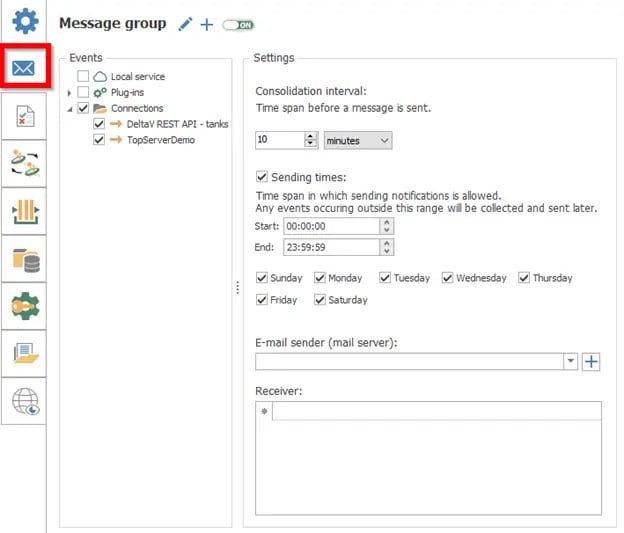Decrement the End time spinner

tap(386, 251)
